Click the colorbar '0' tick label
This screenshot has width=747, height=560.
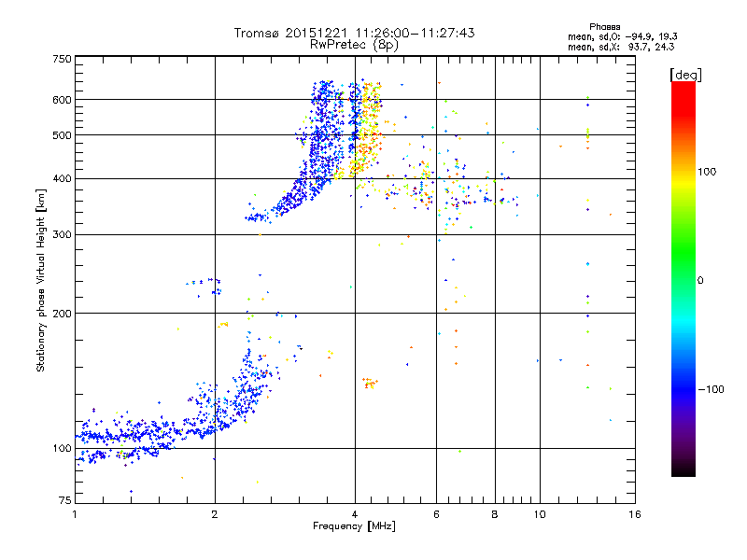[700, 281]
